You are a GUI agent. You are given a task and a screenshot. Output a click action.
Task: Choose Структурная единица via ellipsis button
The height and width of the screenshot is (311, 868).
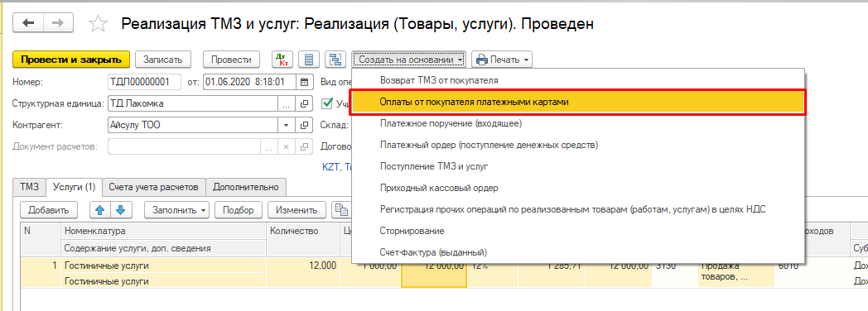pyautogui.click(x=286, y=103)
